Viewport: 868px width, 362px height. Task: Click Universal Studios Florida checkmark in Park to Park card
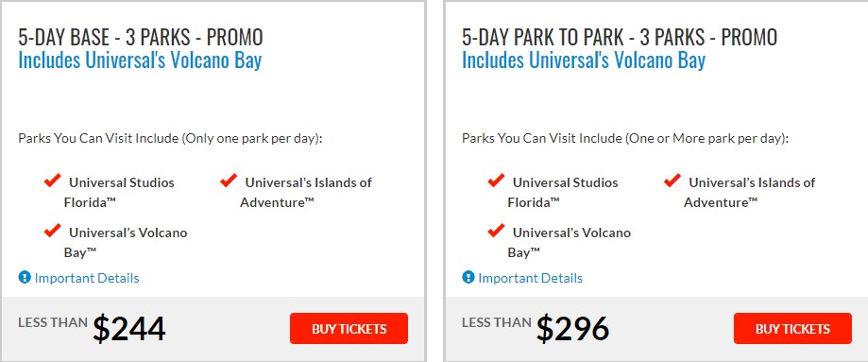pyautogui.click(x=497, y=181)
